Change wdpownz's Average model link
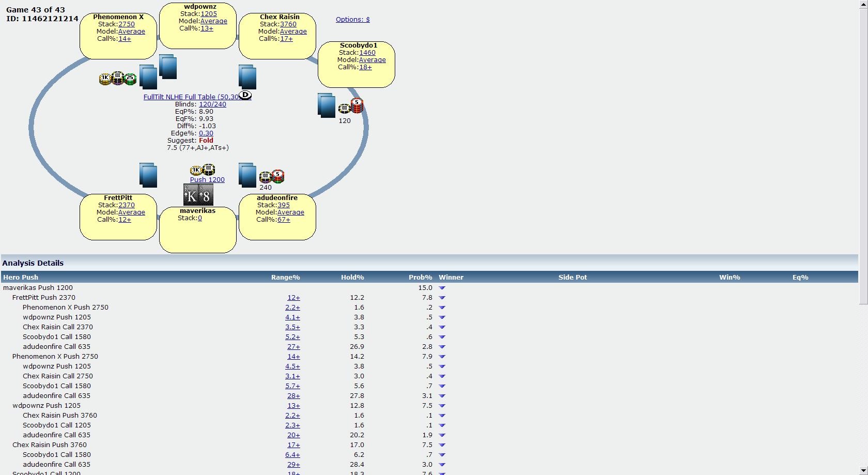Screen dimensions: 868x475 tap(213, 21)
